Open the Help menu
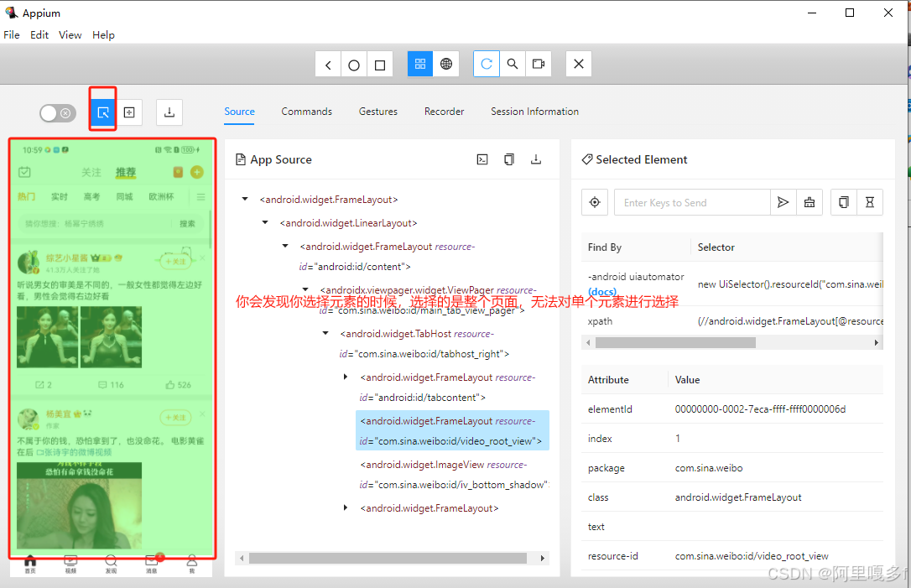Screen dimensions: 911x588 (103, 35)
